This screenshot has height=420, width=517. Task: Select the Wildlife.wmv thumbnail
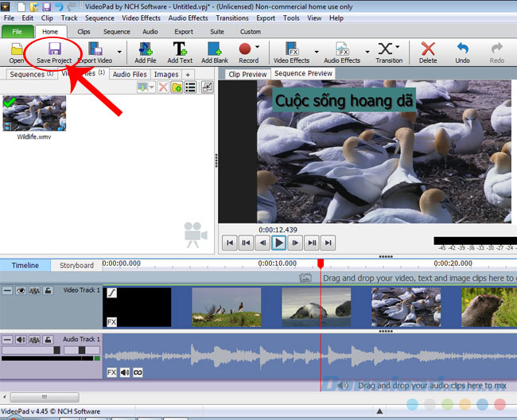point(33,114)
